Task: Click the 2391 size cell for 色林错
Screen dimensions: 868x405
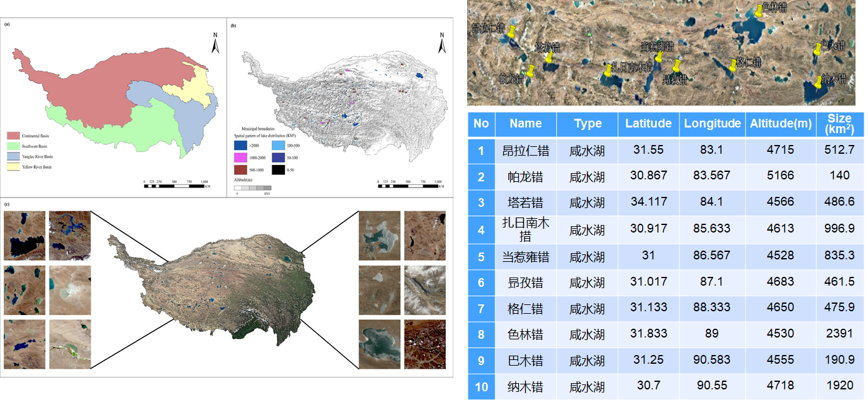Action: [x=839, y=334]
